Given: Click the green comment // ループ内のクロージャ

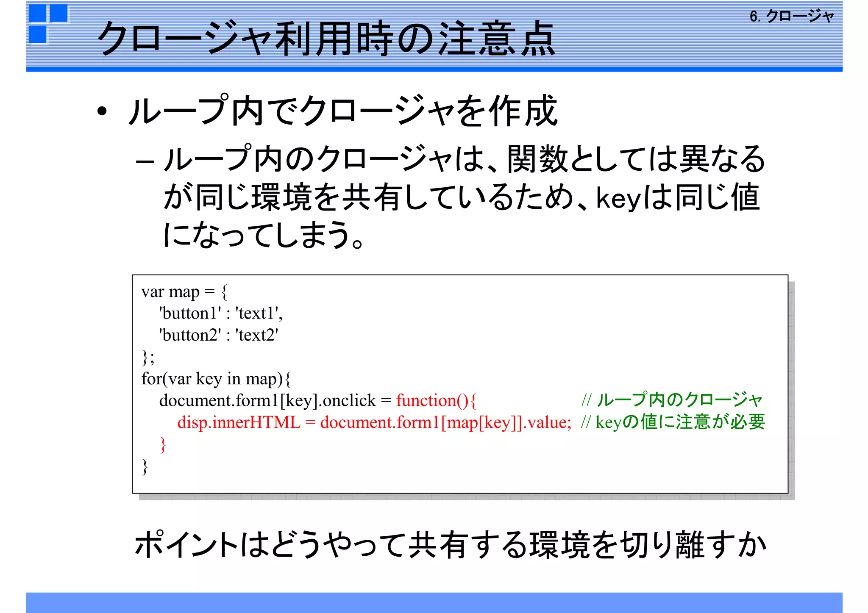Looking at the screenshot, I should tap(672, 399).
